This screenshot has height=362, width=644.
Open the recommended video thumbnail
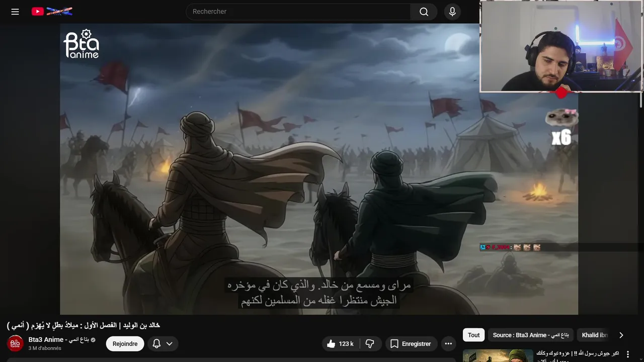[497, 356]
